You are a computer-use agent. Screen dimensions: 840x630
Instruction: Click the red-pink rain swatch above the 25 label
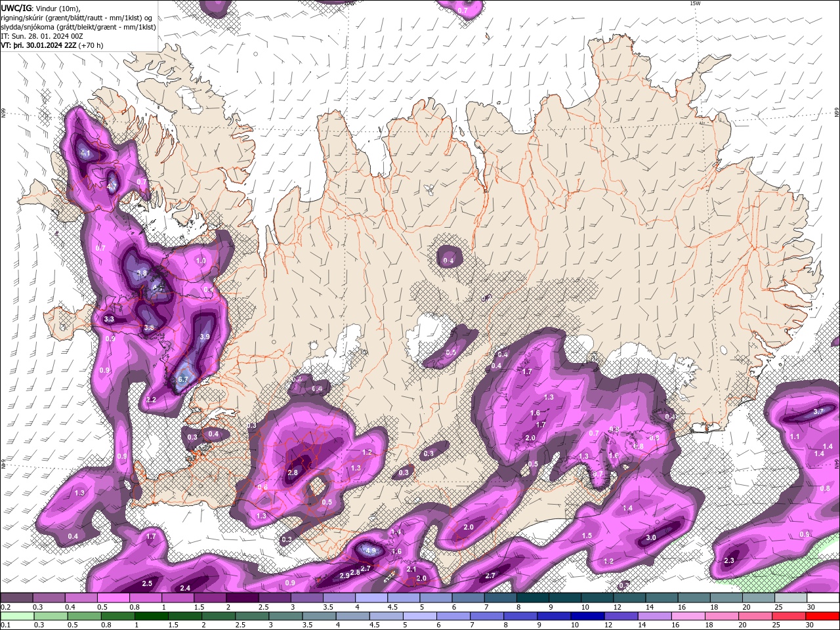click(789, 616)
